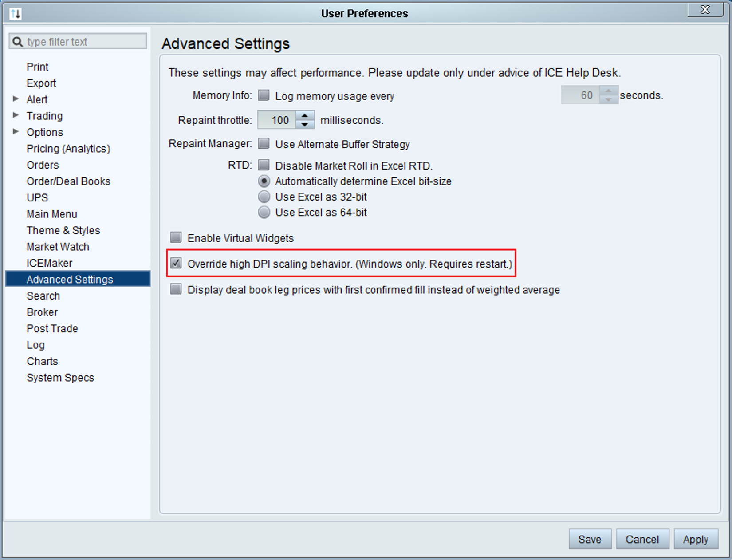
Task: Toggle deal book leg prices first fill checkbox
Action: point(176,289)
